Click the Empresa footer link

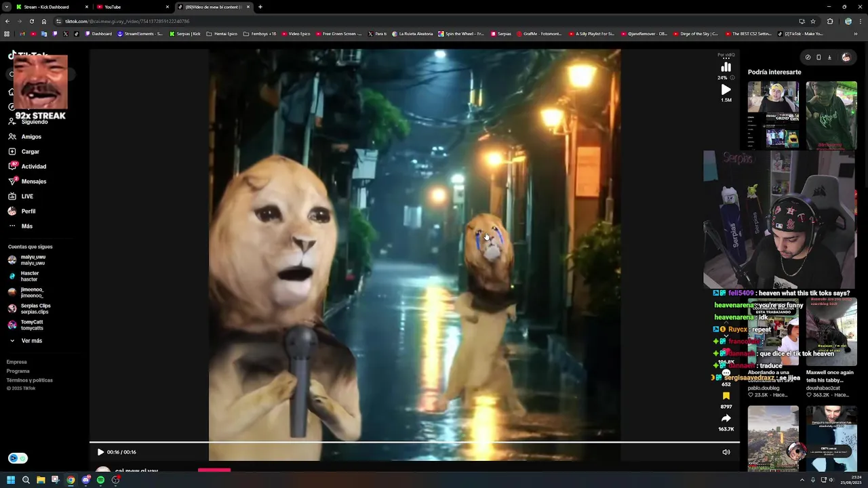(17, 362)
